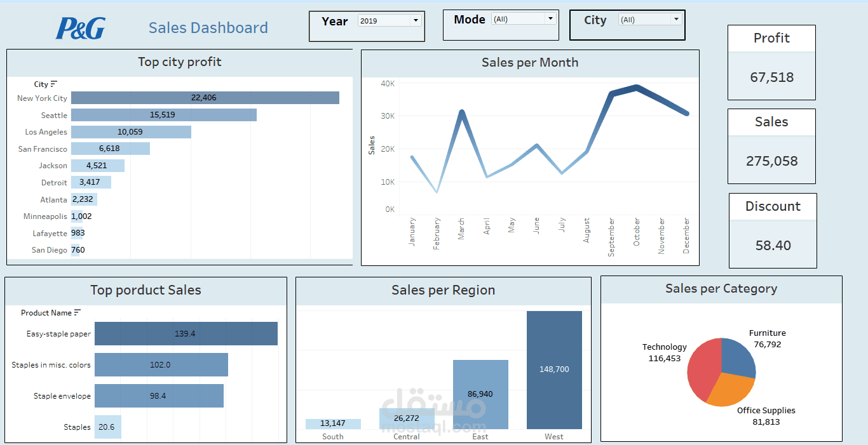
Task: Click the P&G logo
Action: (x=81, y=28)
